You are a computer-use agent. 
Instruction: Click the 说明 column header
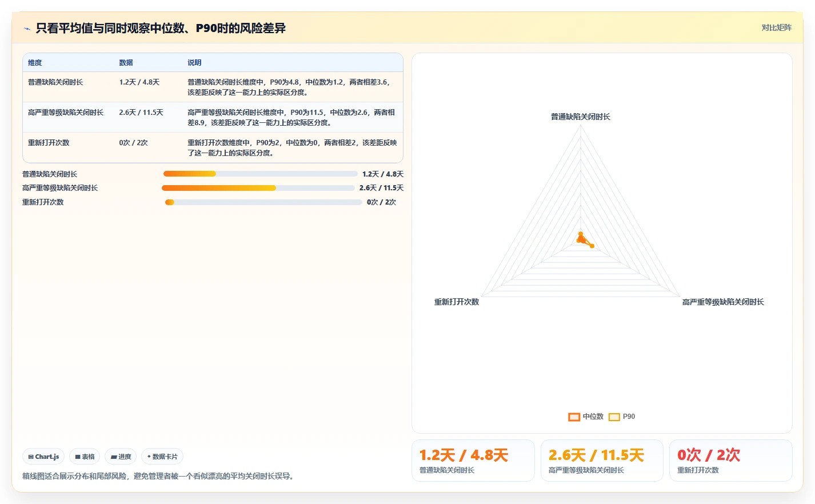click(x=194, y=63)
